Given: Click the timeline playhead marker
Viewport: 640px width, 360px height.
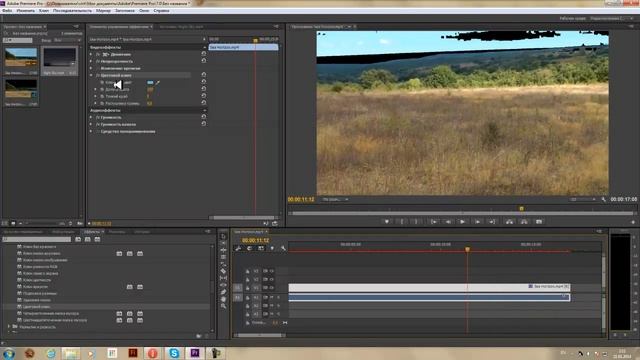Looking at the screenshot, I should 467,249.
